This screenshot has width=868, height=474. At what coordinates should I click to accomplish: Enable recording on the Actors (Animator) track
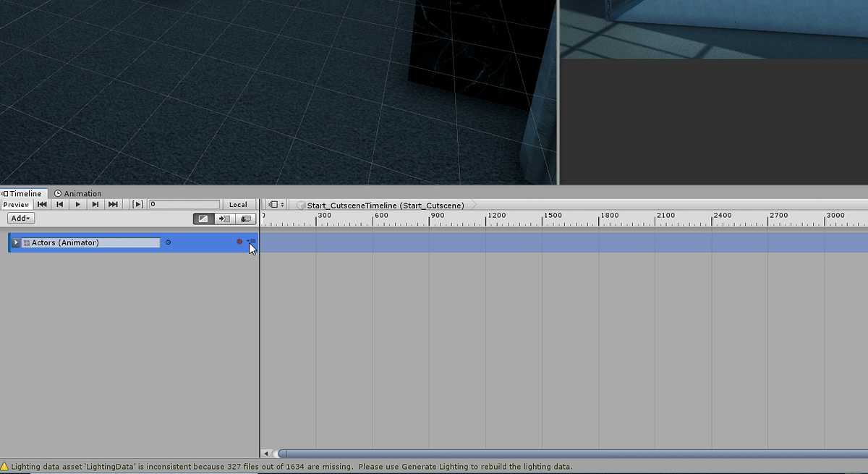click(x=239, y=242)
